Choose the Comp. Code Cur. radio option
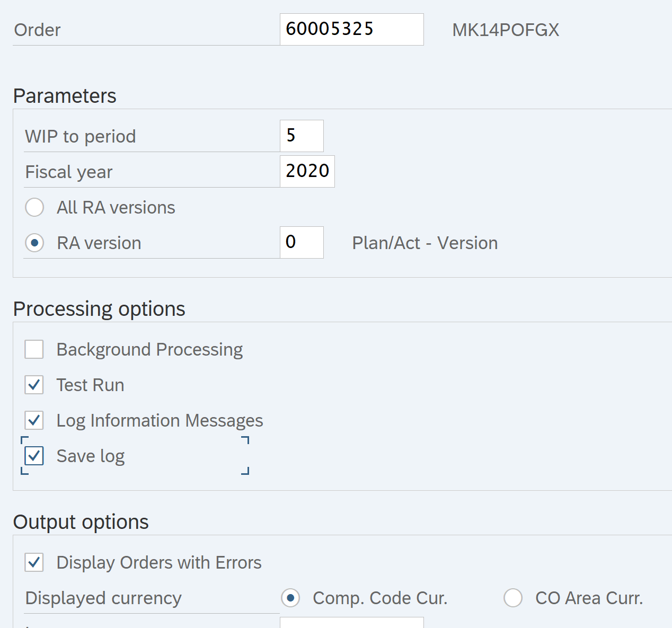The height and width of the screenshot is (628, 672). click(290, 598)
